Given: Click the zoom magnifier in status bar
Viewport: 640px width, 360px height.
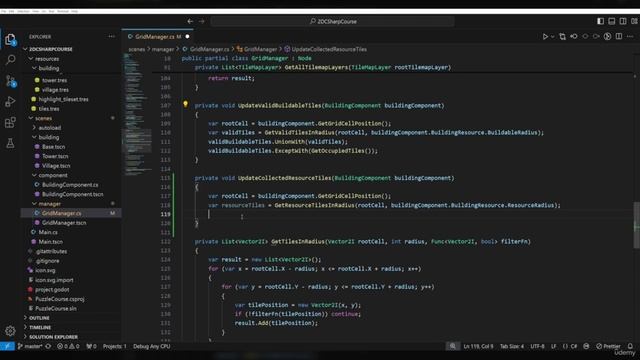Looking at the screenshot, I should pyautogui.click(x=453, y=346).
